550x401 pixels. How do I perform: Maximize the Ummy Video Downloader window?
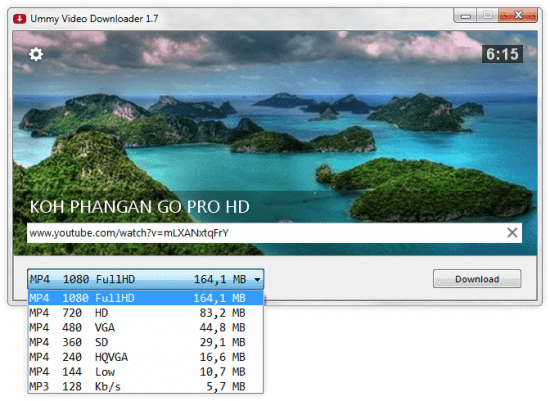pos(487,15)
